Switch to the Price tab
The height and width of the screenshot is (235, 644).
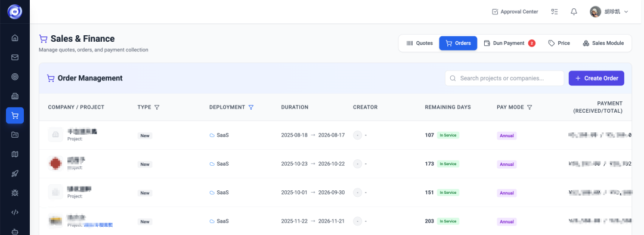(559, 43)
